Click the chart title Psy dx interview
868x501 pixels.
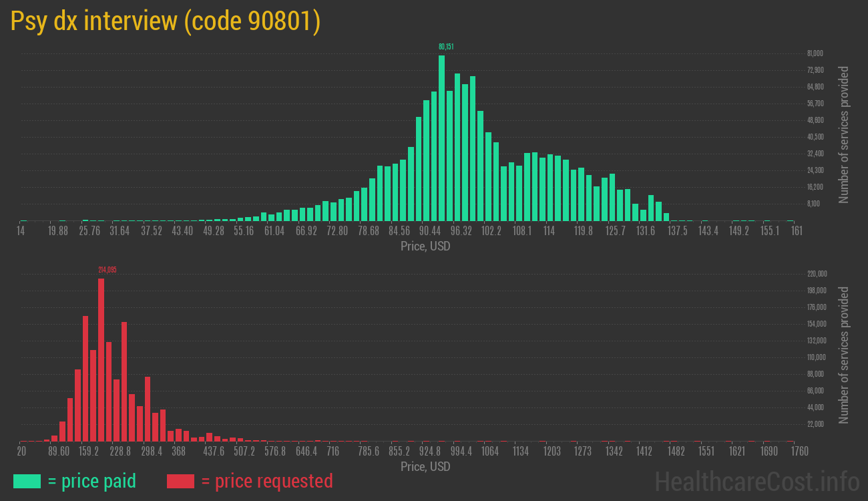click(165, 21)
